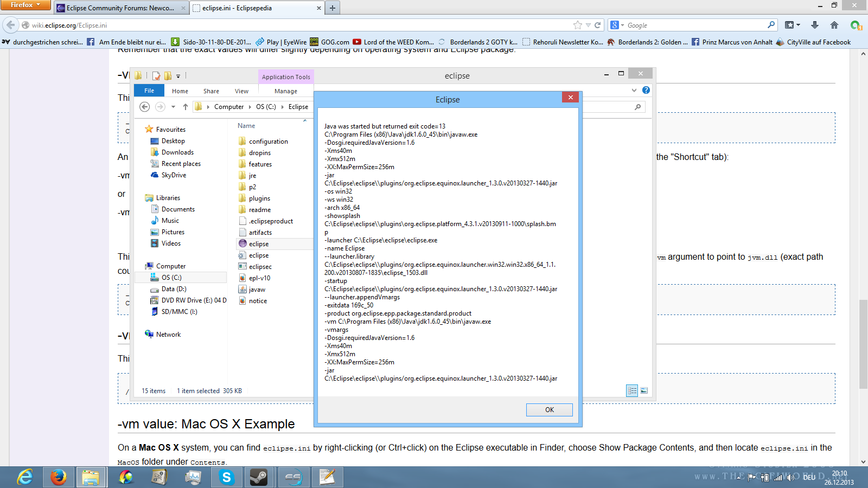Select OS (C:) drive in tree
Viewport: 868px width, 488px height.
(181, 277)
